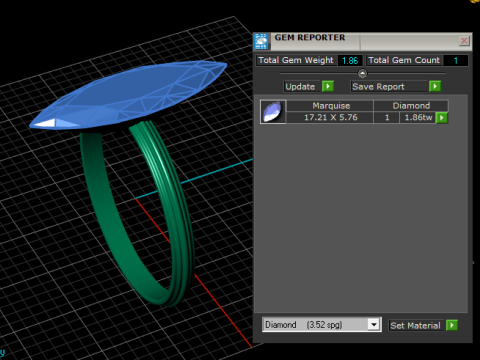Click the green arrow beside 1.86tw
The width and height of the screenshot is (480, 360).
pyautogui.click(x=442, y=118)
